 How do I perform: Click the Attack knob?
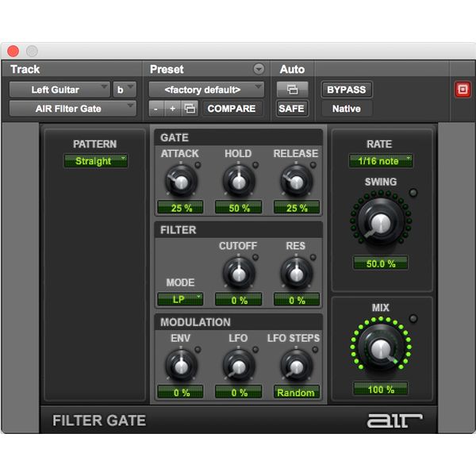pos(181,182)
